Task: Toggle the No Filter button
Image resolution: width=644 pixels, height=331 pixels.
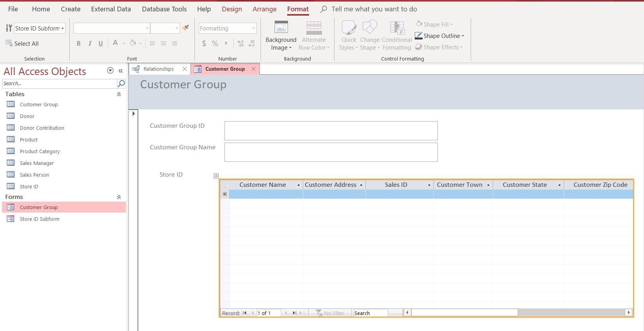Action: tap(330, 313)
